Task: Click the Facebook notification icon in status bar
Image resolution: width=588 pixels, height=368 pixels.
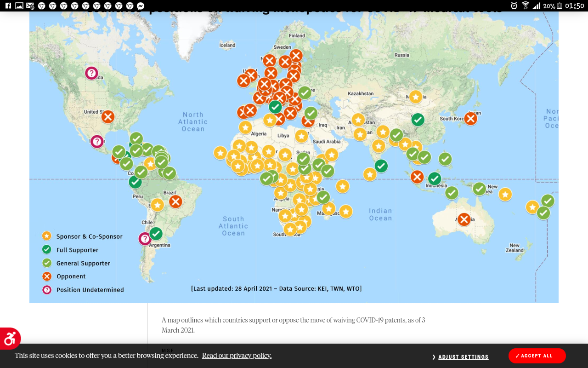Action: 8,6
